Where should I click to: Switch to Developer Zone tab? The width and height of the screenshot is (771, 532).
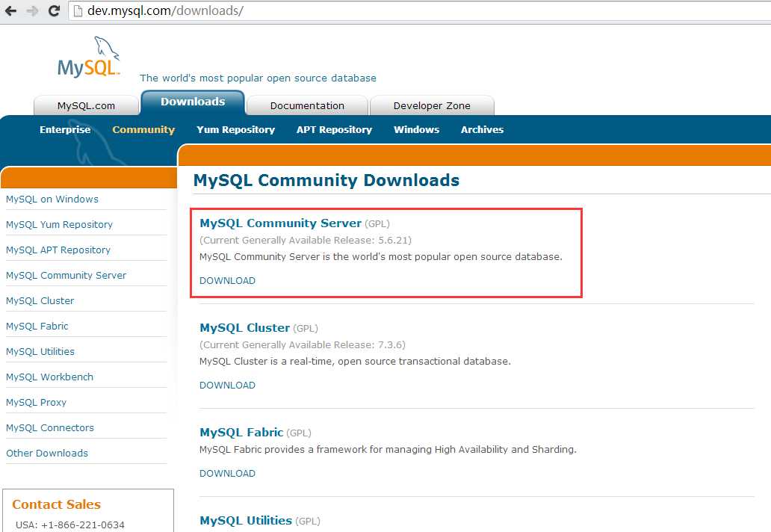pyautogui.click(x=432, y=105)
